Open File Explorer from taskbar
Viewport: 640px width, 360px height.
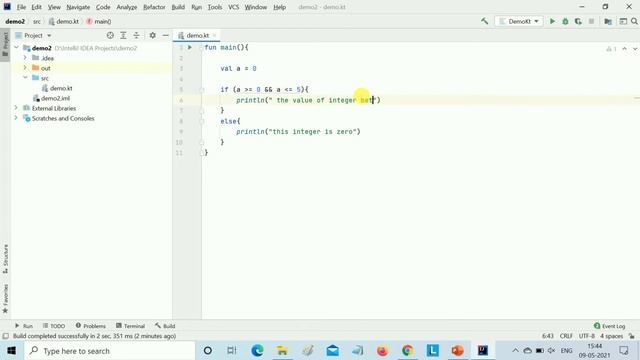point(282,351)
